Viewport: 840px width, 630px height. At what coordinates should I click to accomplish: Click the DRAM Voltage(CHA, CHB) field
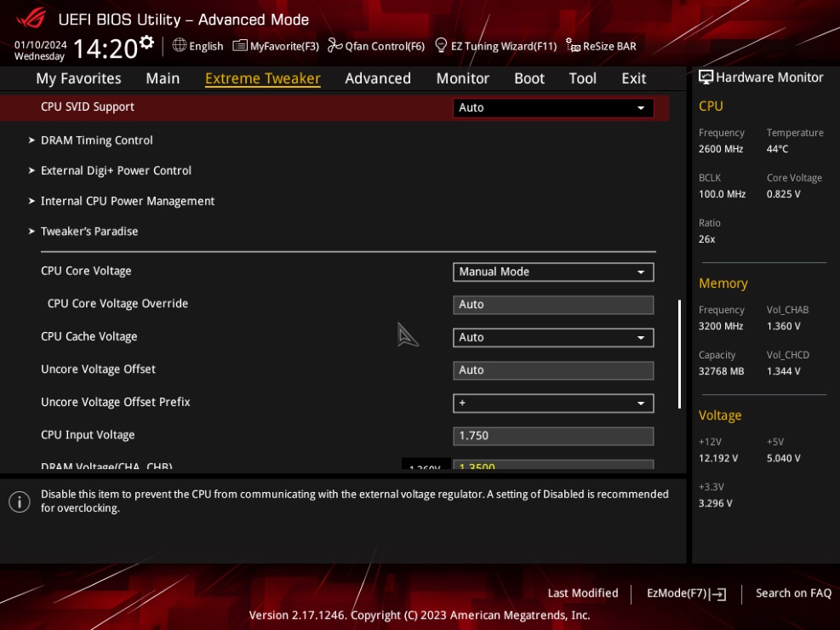(553, 465)
